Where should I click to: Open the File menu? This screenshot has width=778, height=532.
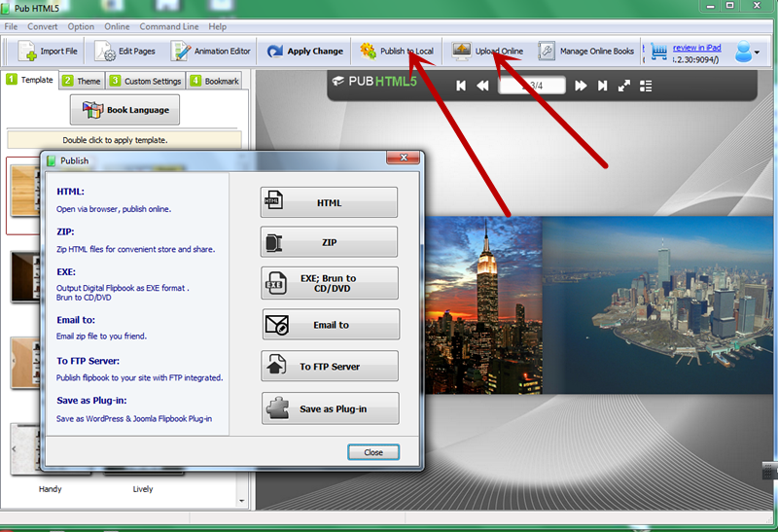click(11, 27)
